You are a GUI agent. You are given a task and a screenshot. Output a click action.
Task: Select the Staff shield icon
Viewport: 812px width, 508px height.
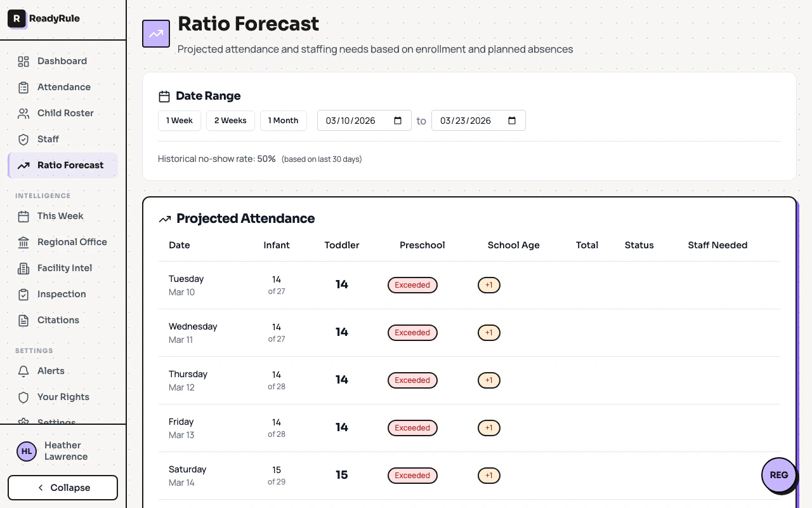point(23,139)
